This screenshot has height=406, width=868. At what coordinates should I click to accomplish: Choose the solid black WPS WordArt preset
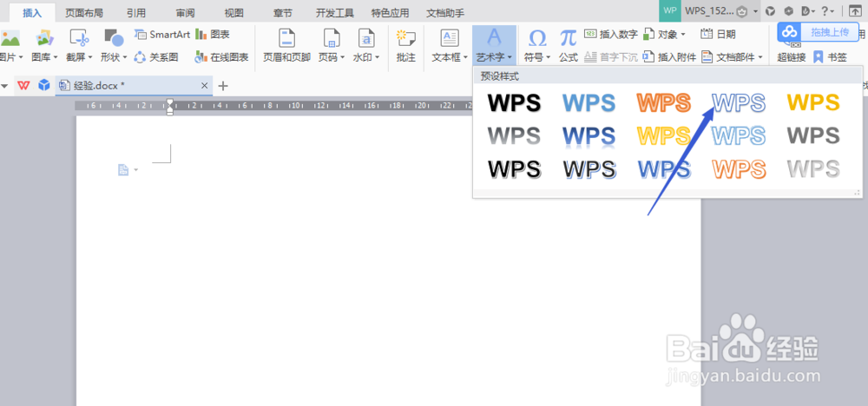point(514,103)
